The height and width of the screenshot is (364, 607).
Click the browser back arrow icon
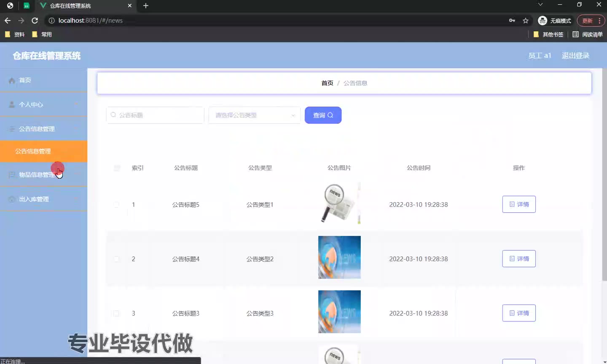click(8, 21)
